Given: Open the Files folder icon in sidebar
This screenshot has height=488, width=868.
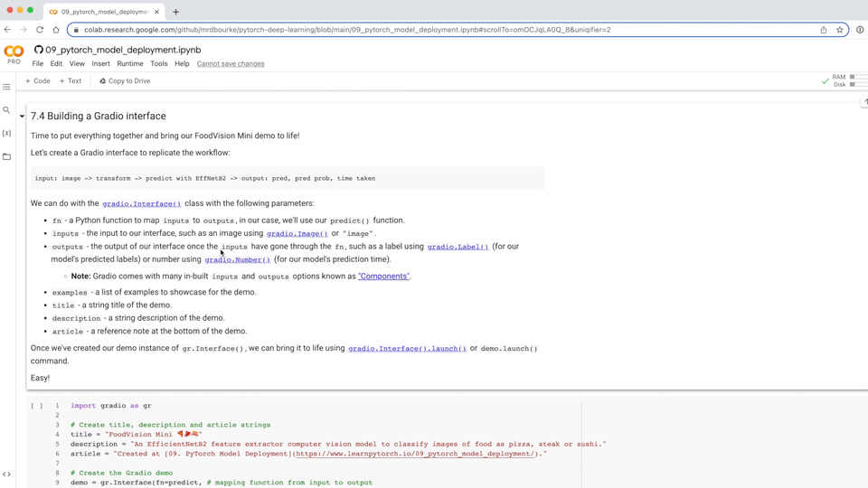Looking at the screenshot, I should pyautogui.click(x=6, y=156).
